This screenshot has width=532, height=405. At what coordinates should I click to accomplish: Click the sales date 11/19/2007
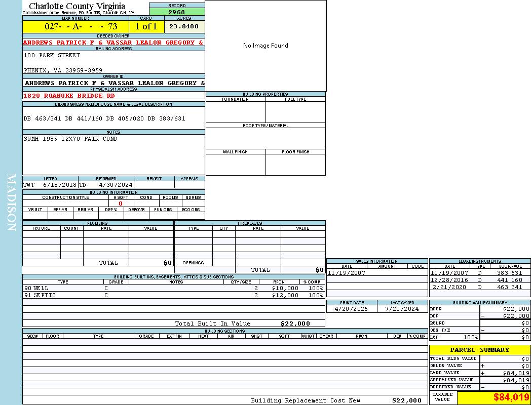tap(346, 273)
